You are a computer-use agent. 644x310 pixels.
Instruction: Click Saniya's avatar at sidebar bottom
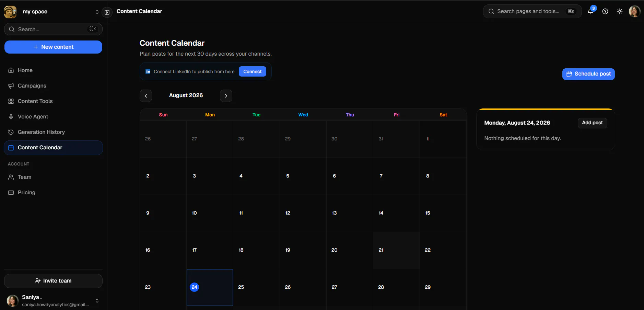[13, 301]
